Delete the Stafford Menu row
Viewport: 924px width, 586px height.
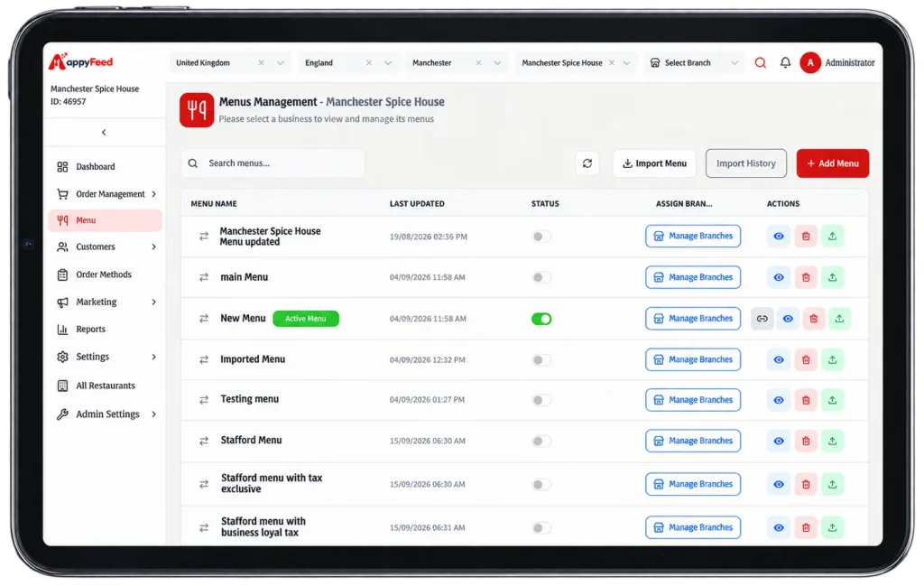pos(806,441)
